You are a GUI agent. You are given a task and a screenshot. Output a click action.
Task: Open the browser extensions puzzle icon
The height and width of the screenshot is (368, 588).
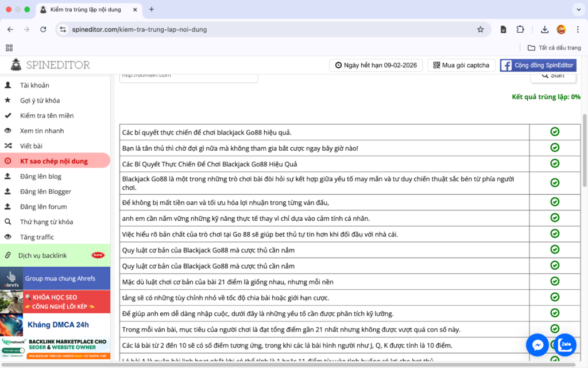point(520,29)
